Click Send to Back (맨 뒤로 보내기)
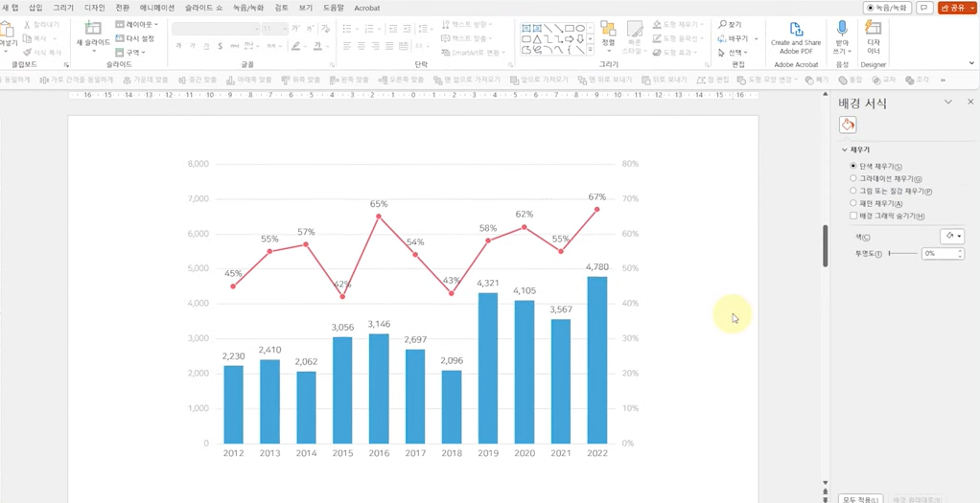Image resolution: width=980 pixels, height=503 pixels. (605, 80)
